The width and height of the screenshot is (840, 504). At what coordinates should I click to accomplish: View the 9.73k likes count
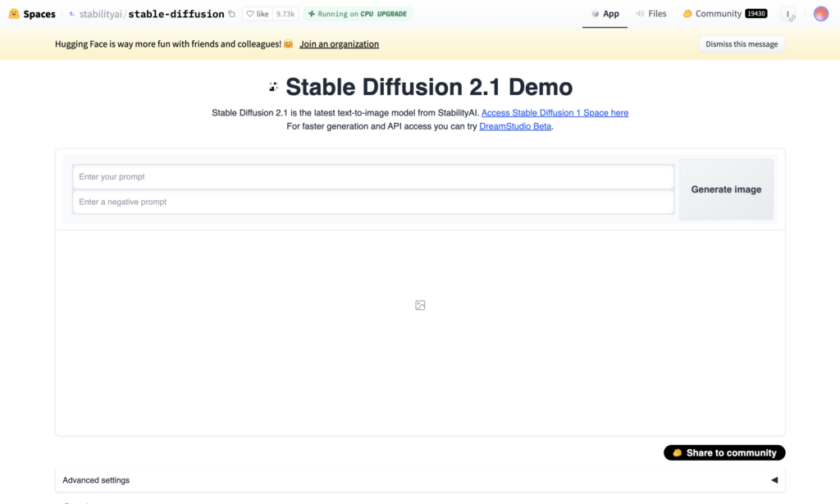click(285, 14)
